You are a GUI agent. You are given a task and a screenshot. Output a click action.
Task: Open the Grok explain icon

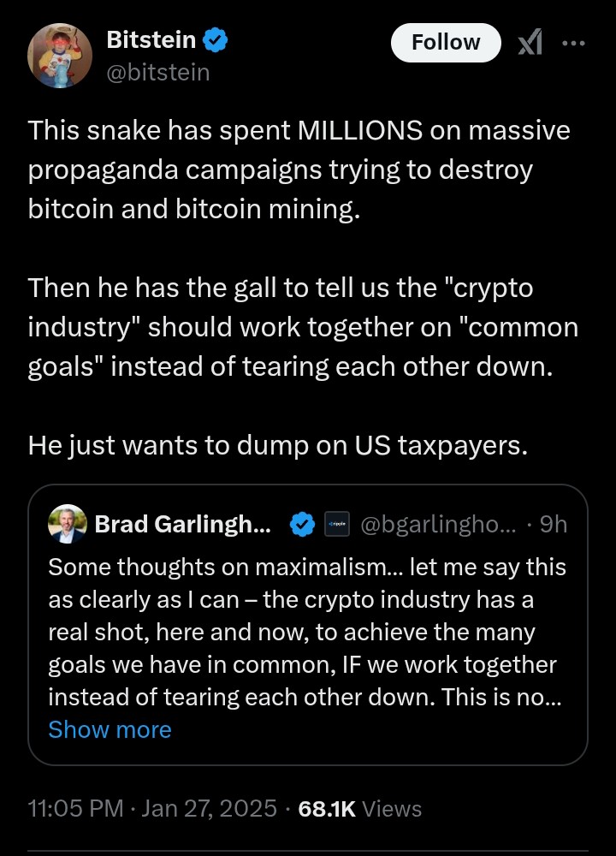(x=530, y=42)
